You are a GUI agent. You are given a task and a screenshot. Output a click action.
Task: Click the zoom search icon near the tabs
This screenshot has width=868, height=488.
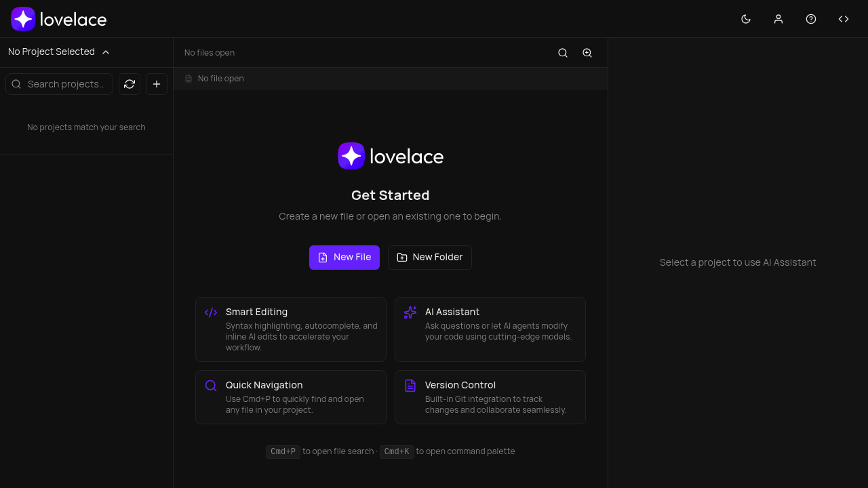(x=587, y=52)
